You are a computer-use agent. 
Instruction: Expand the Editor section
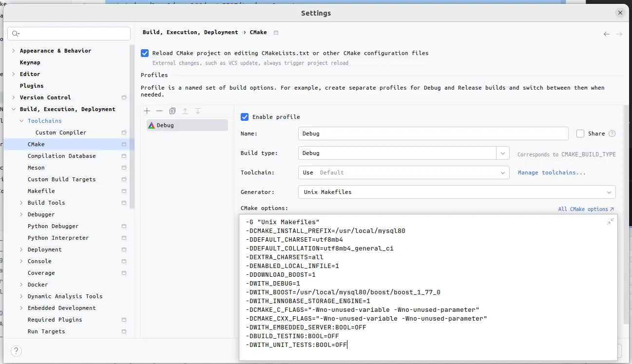click(x=14, y=74)
